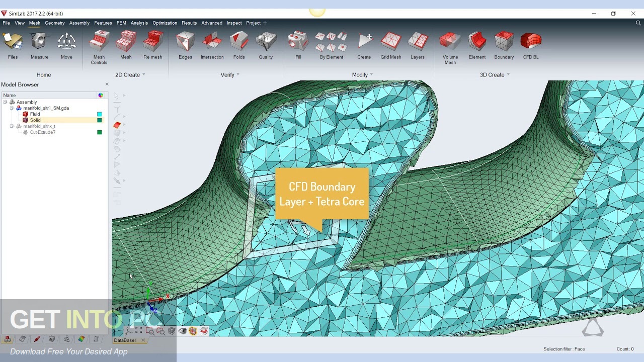Open the Verify group dropdown

[238, 74]
